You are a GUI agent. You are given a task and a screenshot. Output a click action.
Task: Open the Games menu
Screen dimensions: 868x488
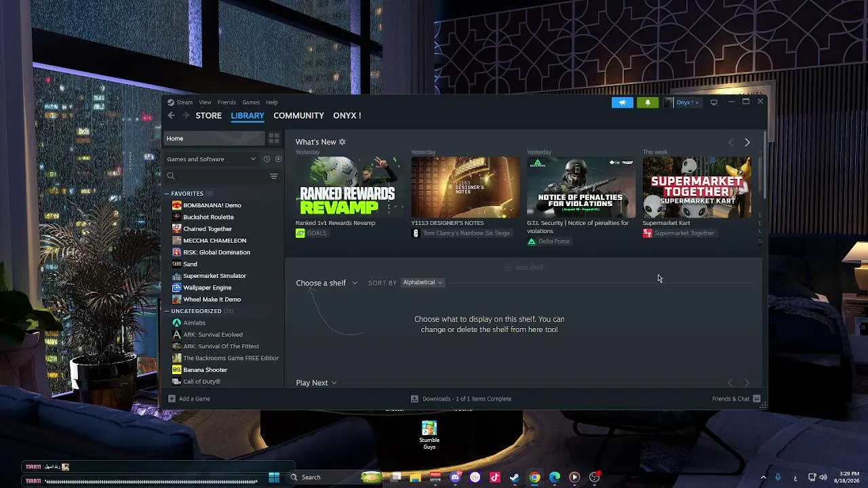click(x=251, y=102)
